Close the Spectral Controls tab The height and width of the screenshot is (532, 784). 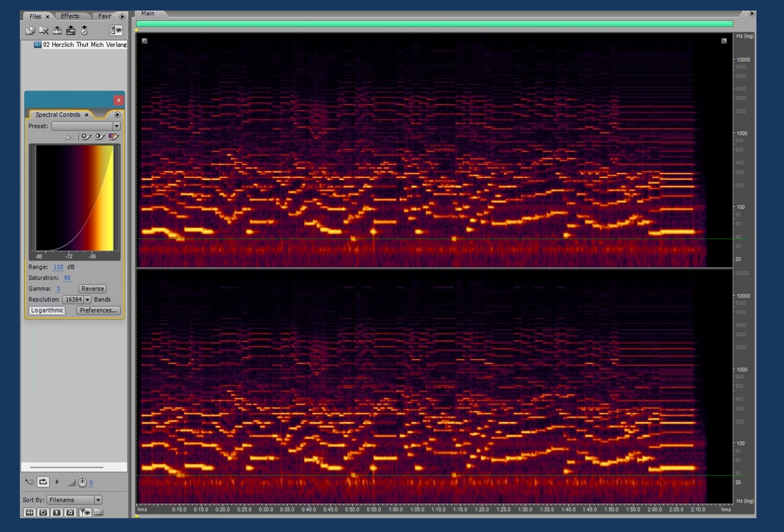pos(86,115)
